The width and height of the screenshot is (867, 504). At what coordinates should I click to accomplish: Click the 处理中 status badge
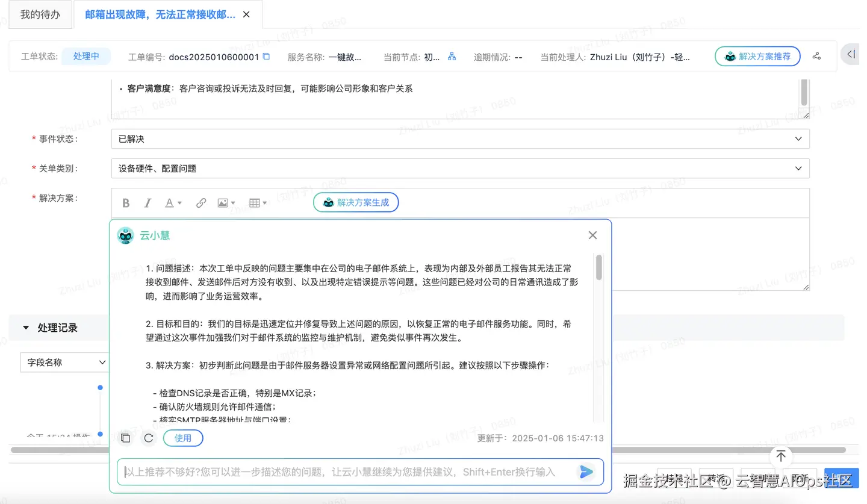click(x=86, y=57)
